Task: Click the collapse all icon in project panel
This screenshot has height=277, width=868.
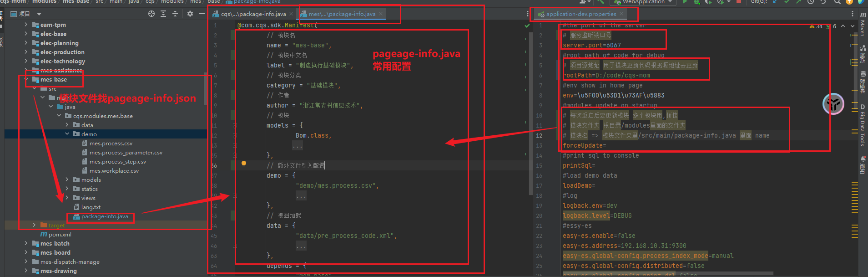Action: (x=175, y=14)
